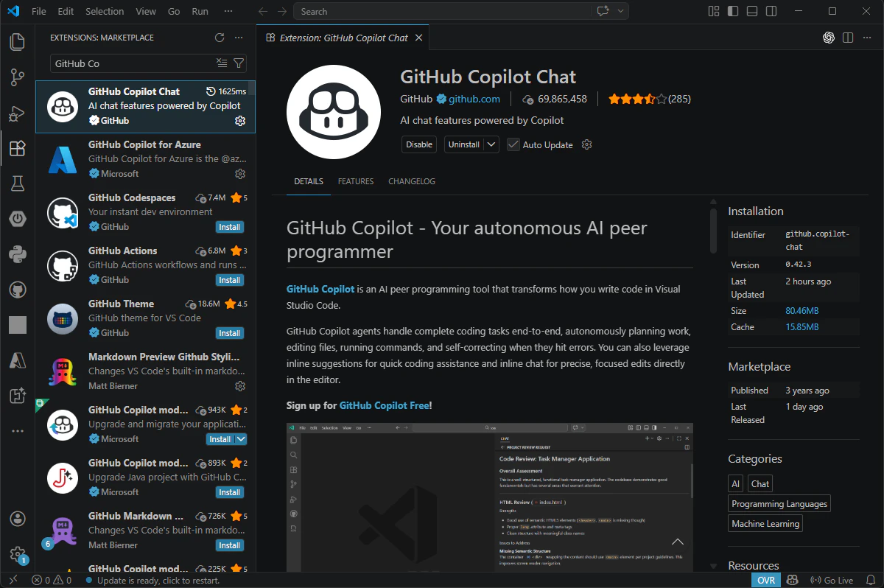Screen dimensions: 884x588
Task: Install the GitHub Actions extension
Action: 230,280
